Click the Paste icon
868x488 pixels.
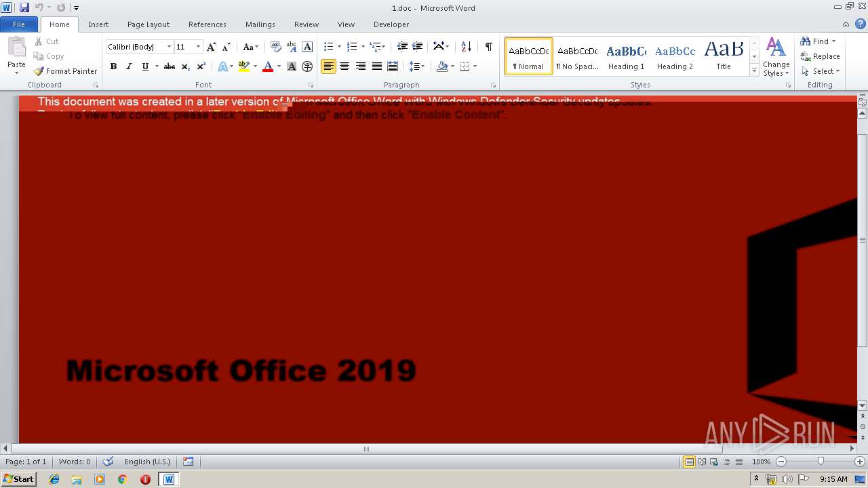[16, 47]
